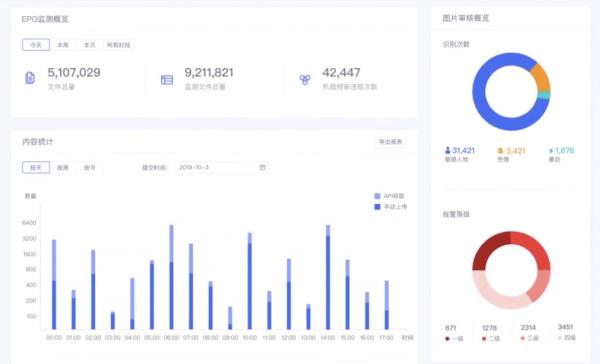The width and height of the screenshot is (600, 364).
Task: Switch to the 本月 time filter tab
Action: point(90,45)
